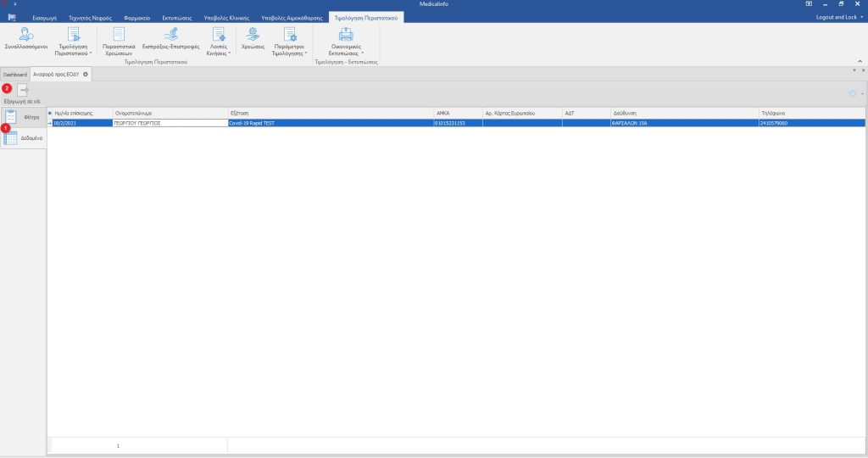Screen dimensions: 868x458
Task: Open Εισπράξεις-Επιστροφές
Action: pyautogui.click(x=170, y=39)
